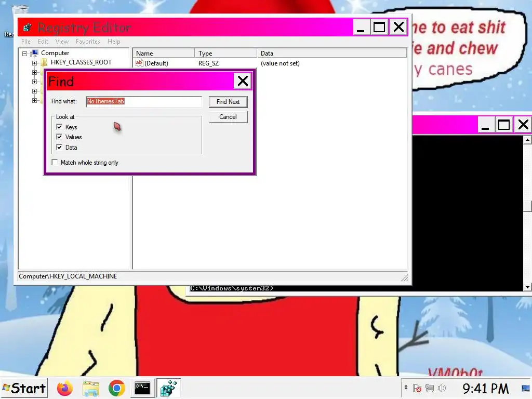Viewport: 532px width, 399px height.
Task: Click the (value not set) data cell
Action: [280, 63]
